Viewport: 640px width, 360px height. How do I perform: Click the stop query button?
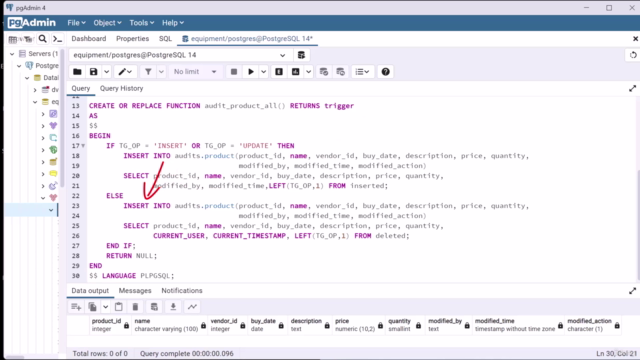pos(234,72)
